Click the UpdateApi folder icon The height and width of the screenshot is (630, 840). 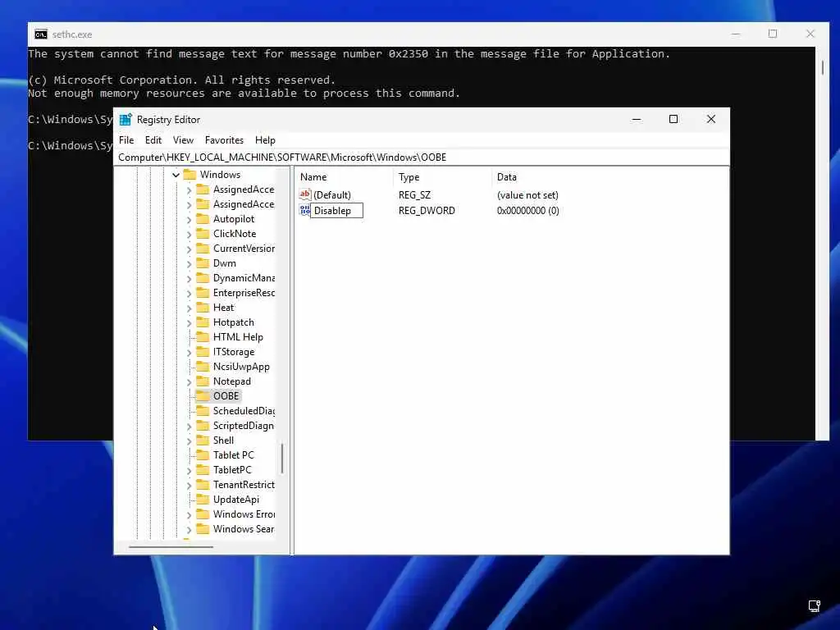pyautogui.click(x=203, y=500)
